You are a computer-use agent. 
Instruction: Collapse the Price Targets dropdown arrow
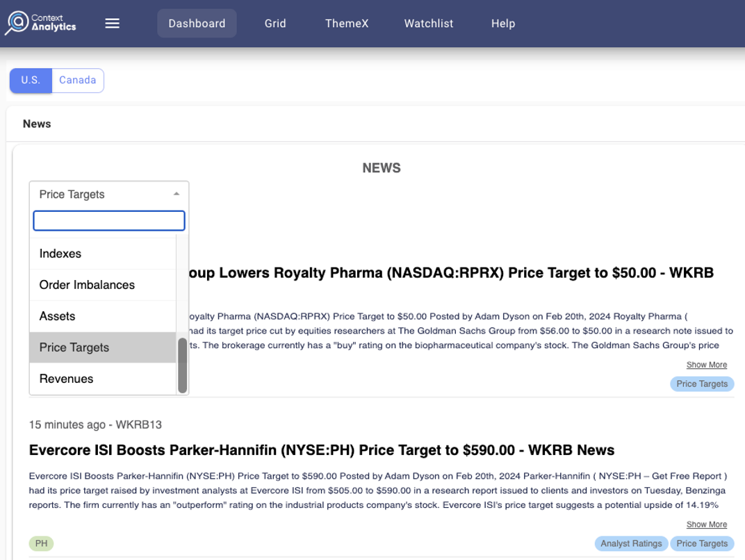(177, 195)
